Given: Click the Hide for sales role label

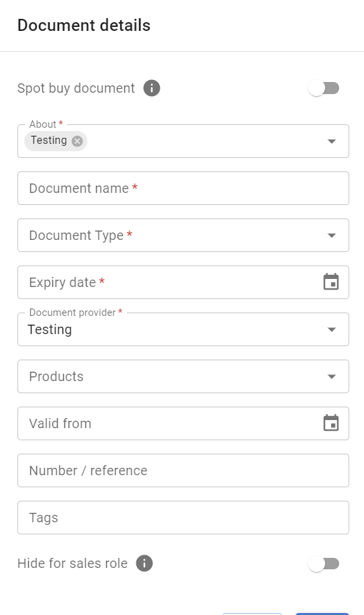Looking at the screenshot, I should click(73, 563).
